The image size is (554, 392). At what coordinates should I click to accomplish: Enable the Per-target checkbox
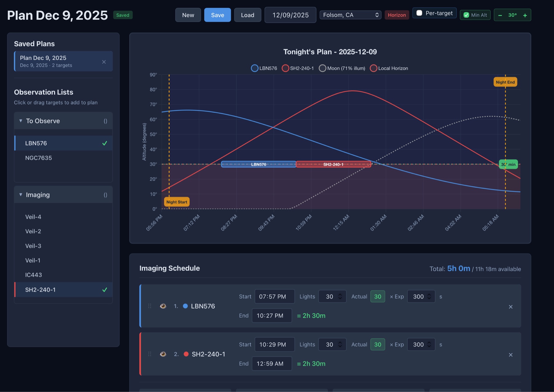tap(419, 13)
